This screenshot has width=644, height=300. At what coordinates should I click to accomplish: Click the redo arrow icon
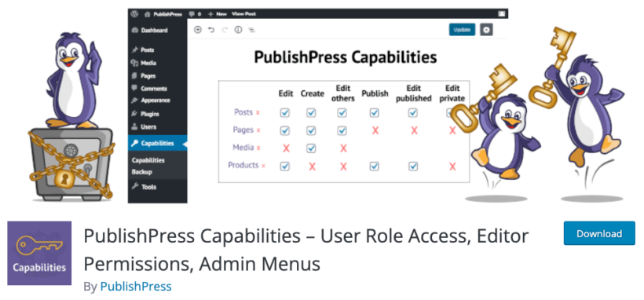click(x=225, y=30)
